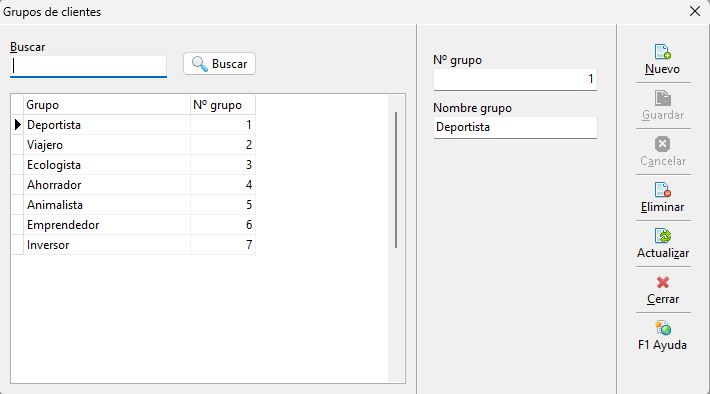
Task: Select the Animalista group row
Action: pyautogui.click(x=134, y=205)
